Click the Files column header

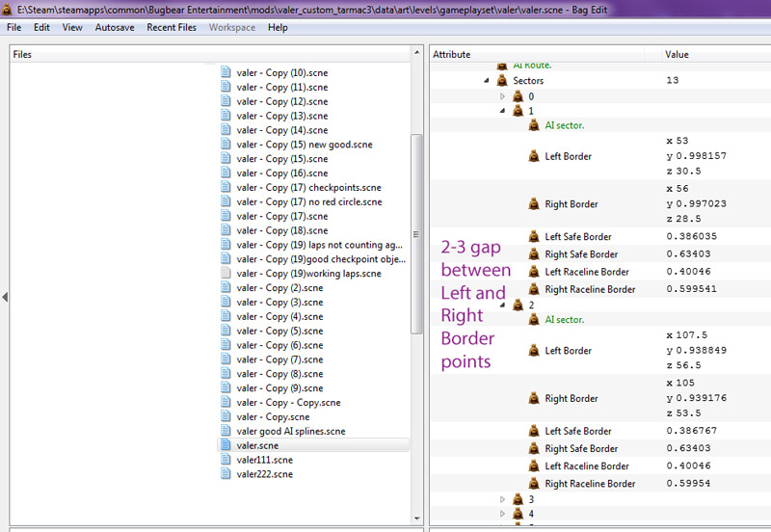point(209,54)
